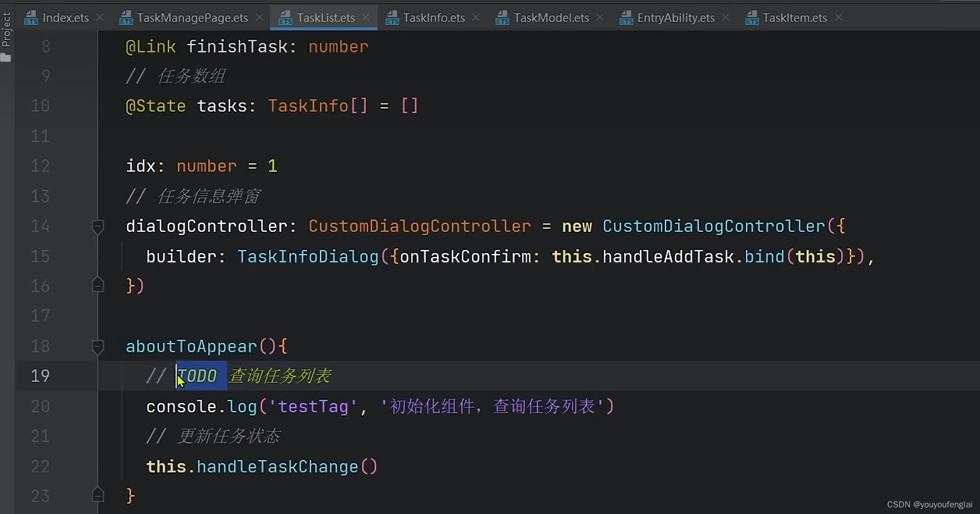This screenshot has width=980, height=514.
Task: Click the TaskInfo[] type on line 10
Action: tap(318, 106)
